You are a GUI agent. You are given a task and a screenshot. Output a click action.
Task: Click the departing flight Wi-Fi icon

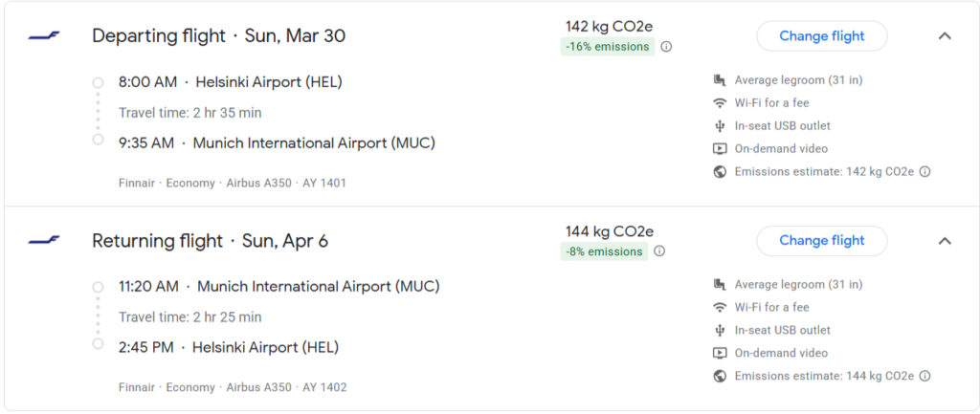click(720, 103)
